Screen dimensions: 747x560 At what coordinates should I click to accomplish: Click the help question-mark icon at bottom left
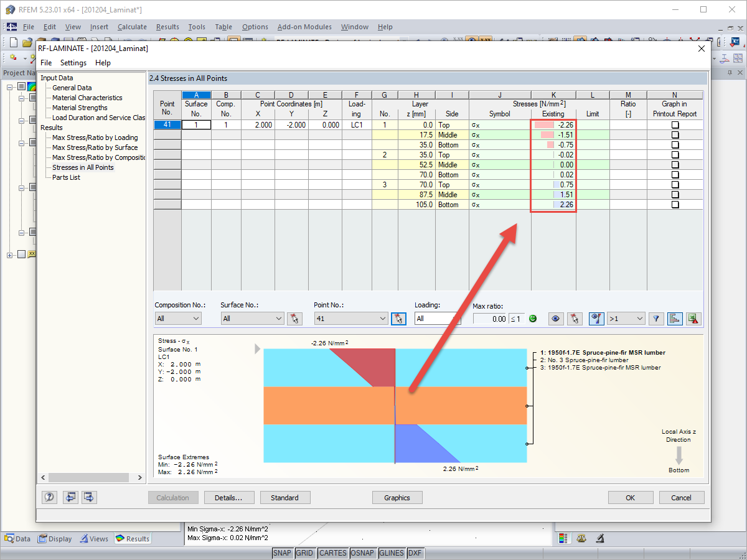(49, 497)
